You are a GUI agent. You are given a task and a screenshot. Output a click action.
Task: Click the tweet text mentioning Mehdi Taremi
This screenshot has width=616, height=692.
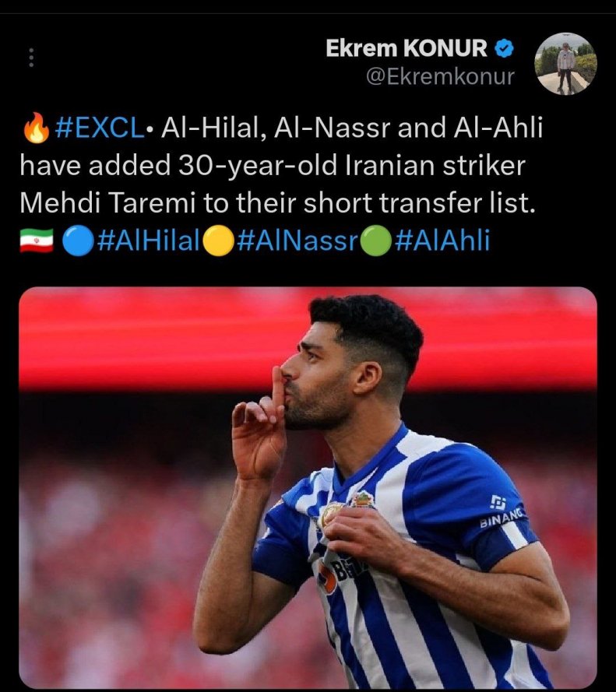(x=282, y=166)
